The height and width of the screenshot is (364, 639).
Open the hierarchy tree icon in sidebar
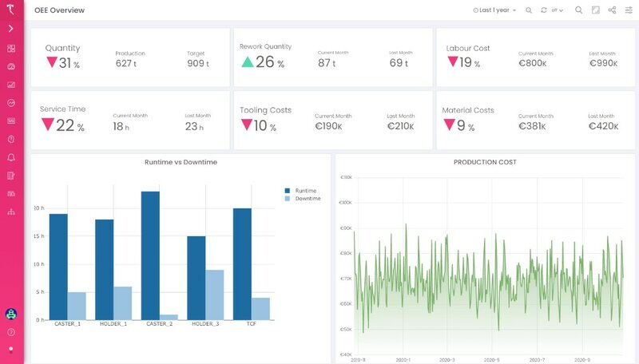(x=11, y=212)
